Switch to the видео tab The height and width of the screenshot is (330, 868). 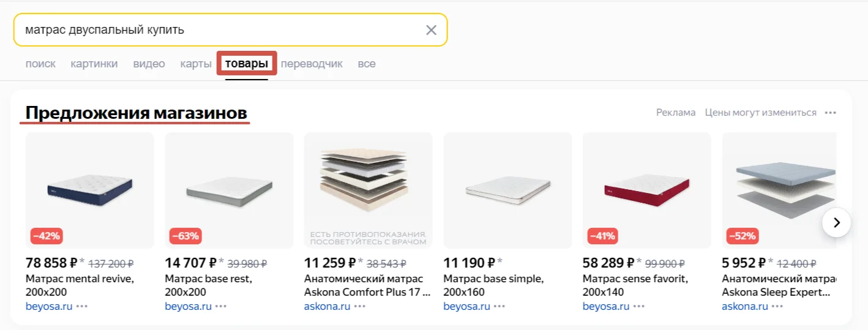[x=149, y=64]
